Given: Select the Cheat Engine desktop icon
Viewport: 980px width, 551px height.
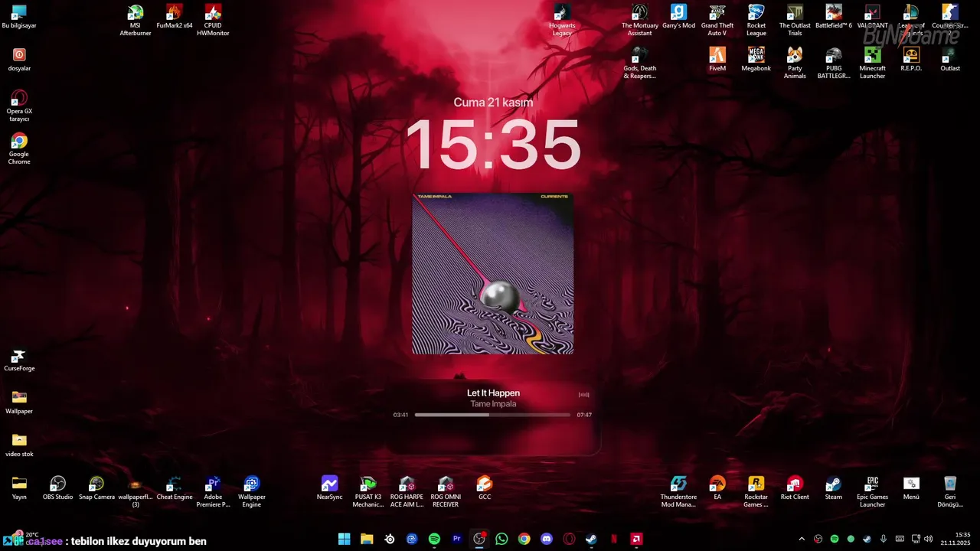Looking at the screenshot, I should [175, 488].
